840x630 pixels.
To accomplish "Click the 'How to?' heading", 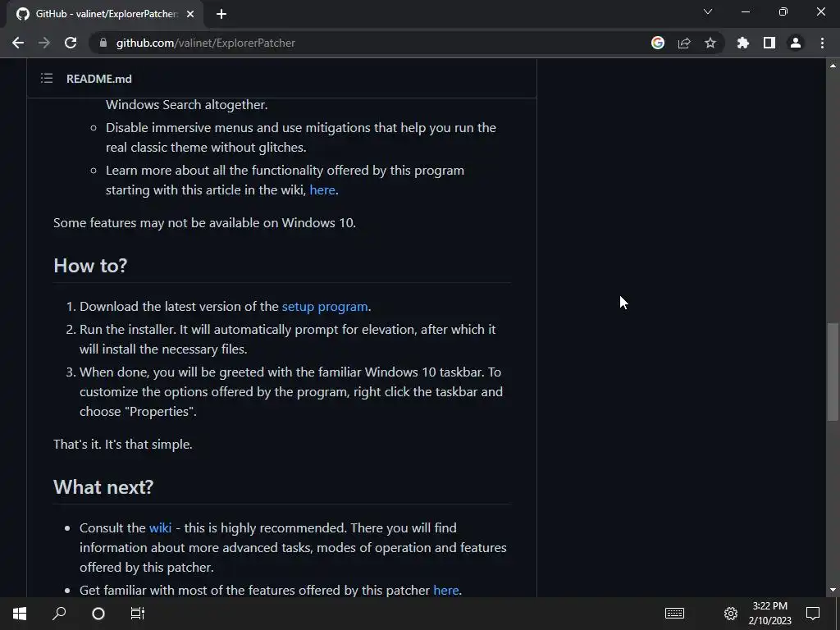I will pyautogui.click(x=90, y=266).
